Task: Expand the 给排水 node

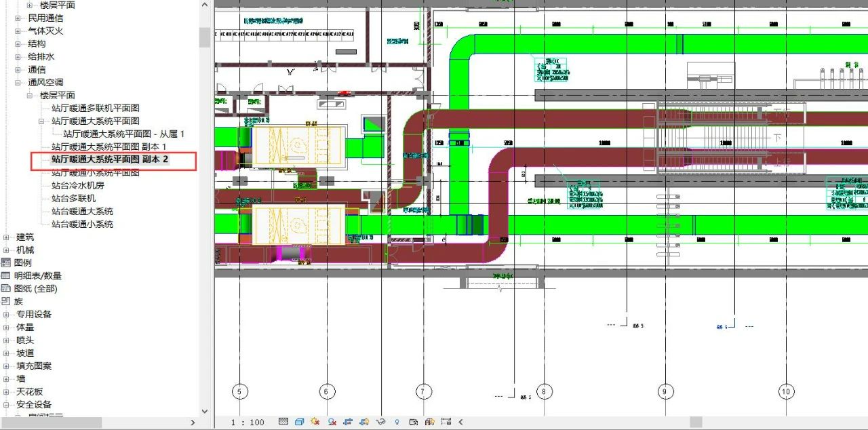Action: click(18, 57)
